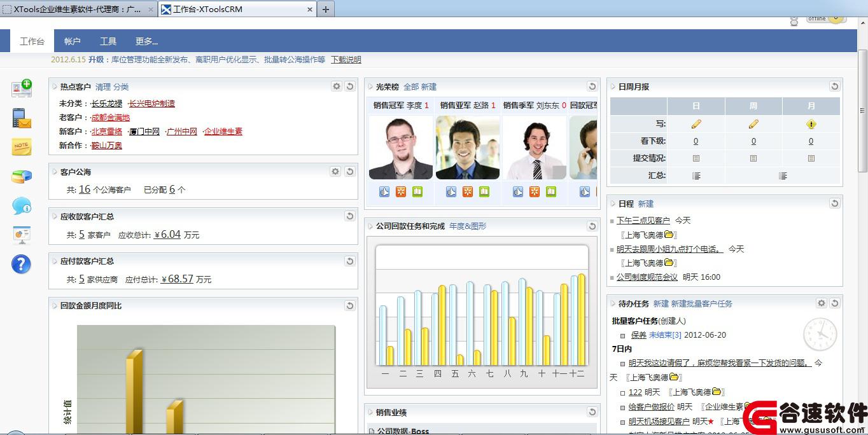Click the pie chart sidebar icon
The height and width of the screenshot is (435, 868).
click(x=22, y=176)
